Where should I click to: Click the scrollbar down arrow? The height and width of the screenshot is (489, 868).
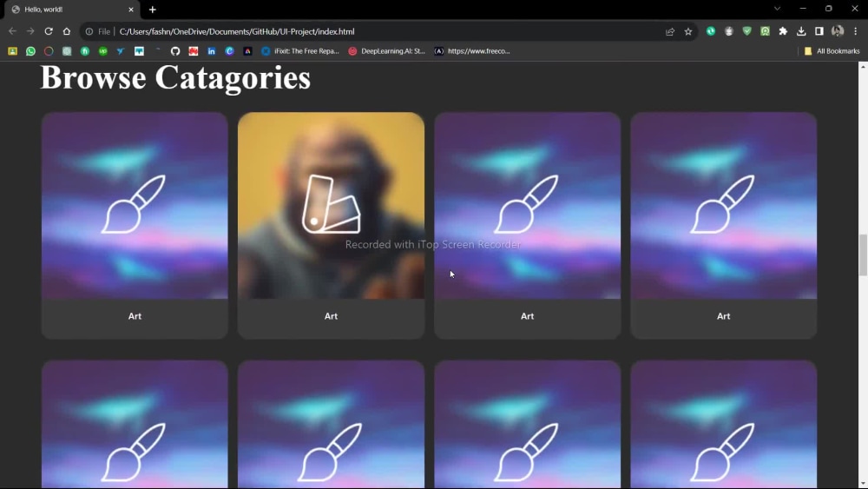tap(863, 484)
